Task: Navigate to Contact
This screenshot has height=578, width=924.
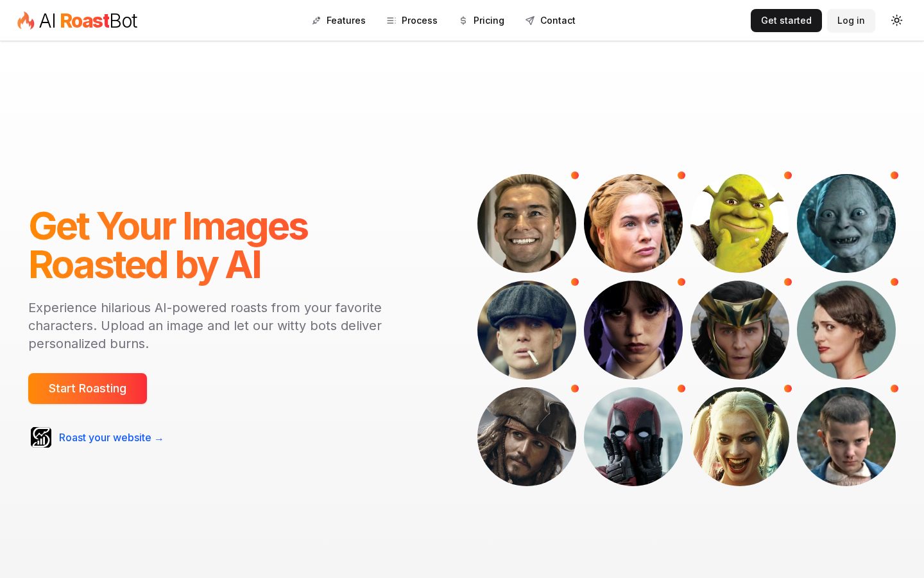Action: click(551, 21)
